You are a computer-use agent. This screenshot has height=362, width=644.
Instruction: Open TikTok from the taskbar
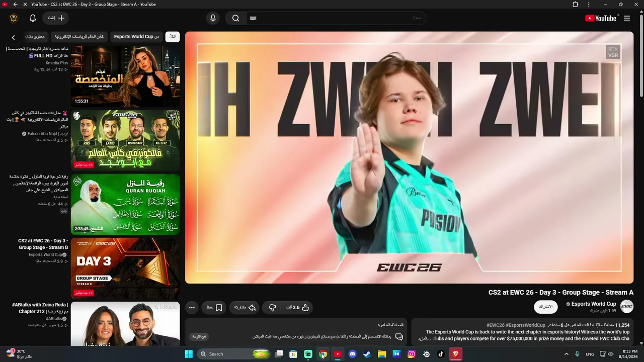click(x=441, y=354)
